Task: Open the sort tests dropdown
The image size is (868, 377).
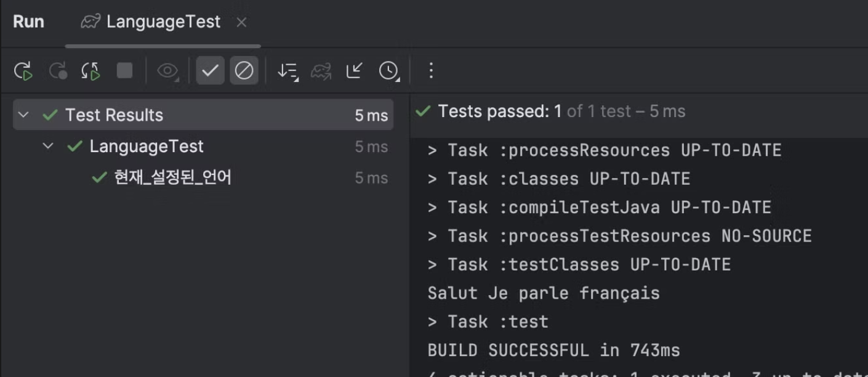Action: point(287,71)
